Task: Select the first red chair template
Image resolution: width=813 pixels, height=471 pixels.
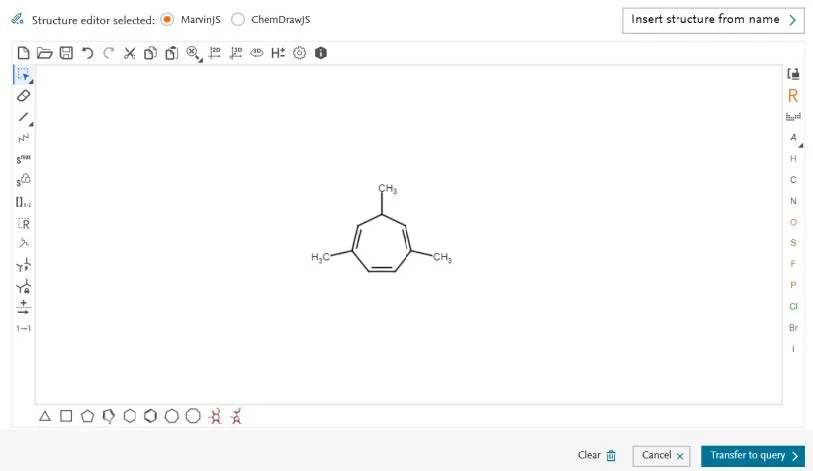Action: [x=215, y=416]
